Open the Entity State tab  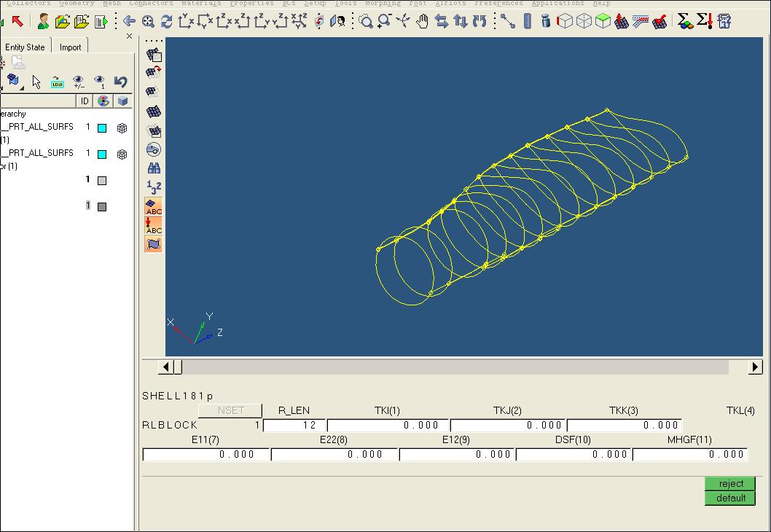pos(25,47)
